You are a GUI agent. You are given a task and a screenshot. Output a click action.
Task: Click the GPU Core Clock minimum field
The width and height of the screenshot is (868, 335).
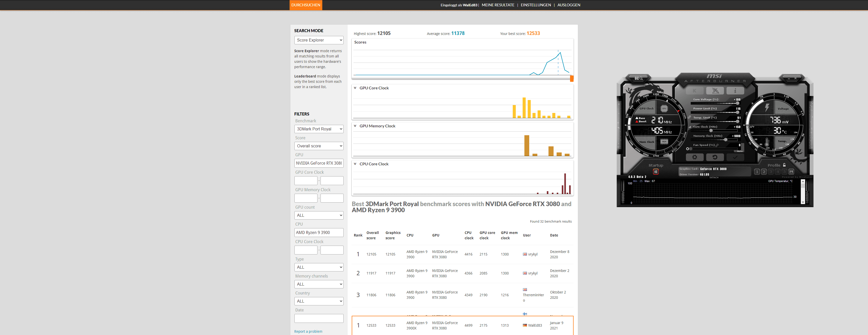click(306, 181)
